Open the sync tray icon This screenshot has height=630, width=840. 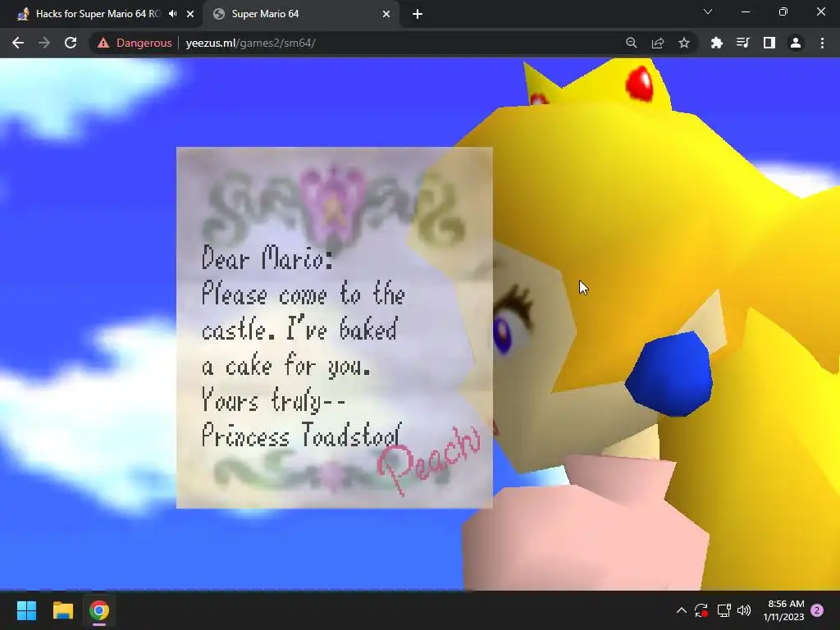(x=701, y=610)
